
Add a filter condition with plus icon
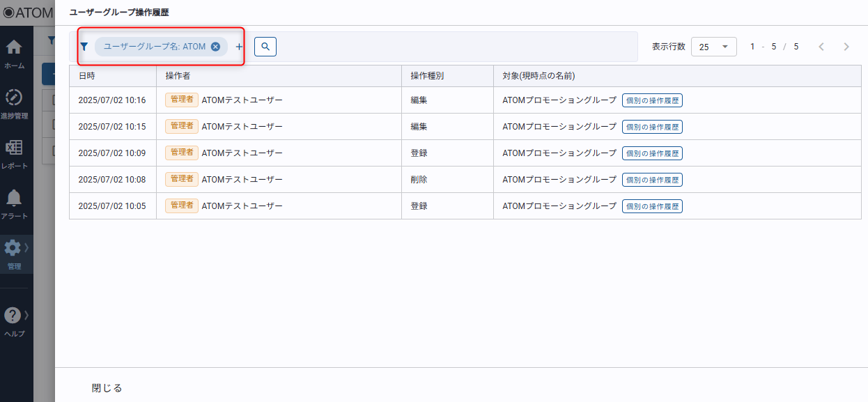point(239,47)
